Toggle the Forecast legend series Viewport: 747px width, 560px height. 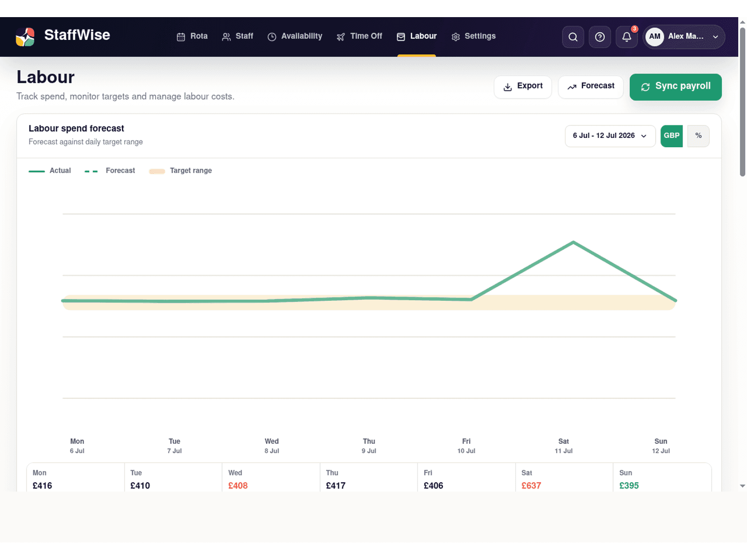[110, 171]
